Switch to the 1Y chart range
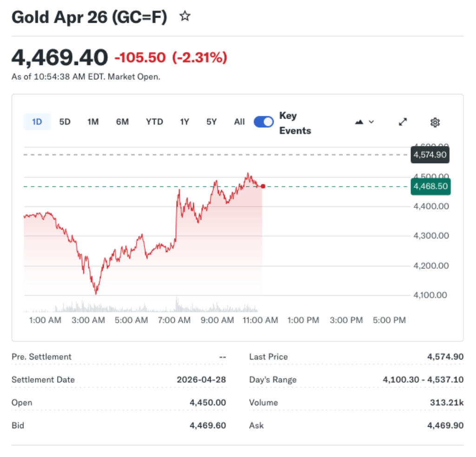 pos(184,121)
